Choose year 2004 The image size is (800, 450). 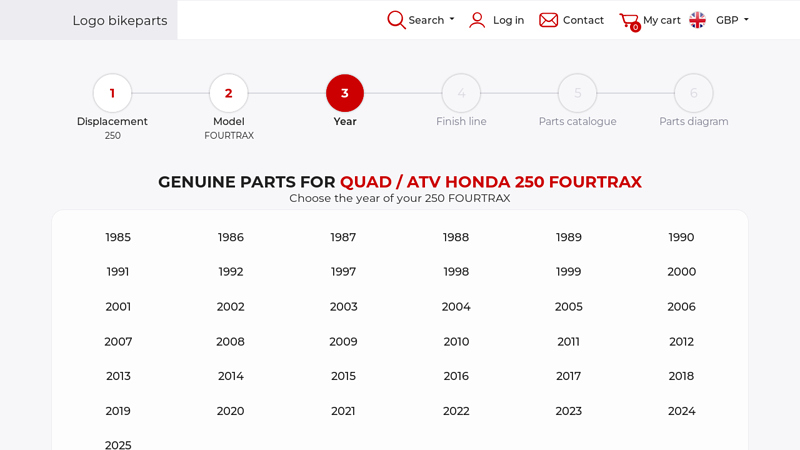456,307
